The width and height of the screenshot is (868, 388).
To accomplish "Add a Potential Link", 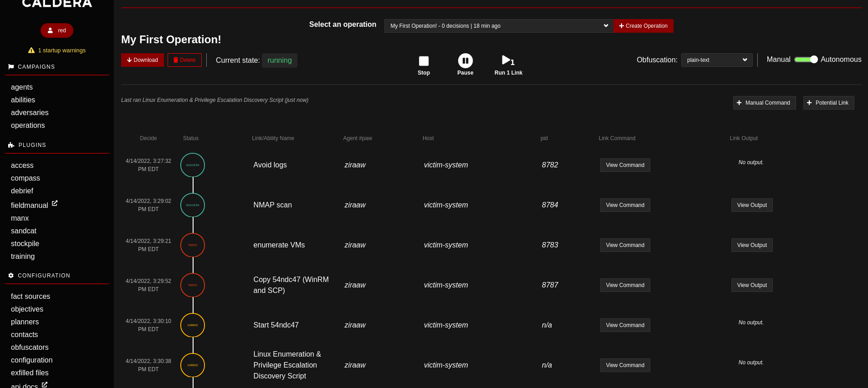I will (828, 103).
